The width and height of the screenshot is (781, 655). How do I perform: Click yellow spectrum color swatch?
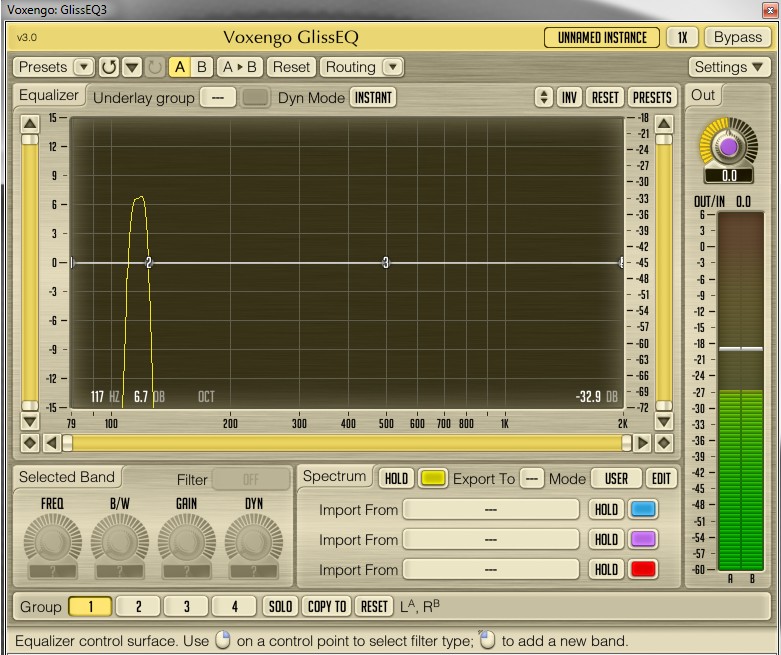pos(432,479)
